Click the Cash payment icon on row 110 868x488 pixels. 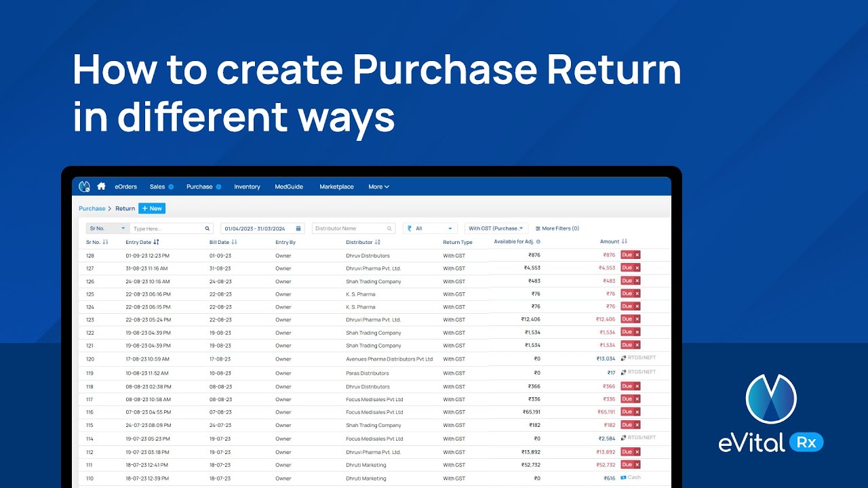(623, 478)
